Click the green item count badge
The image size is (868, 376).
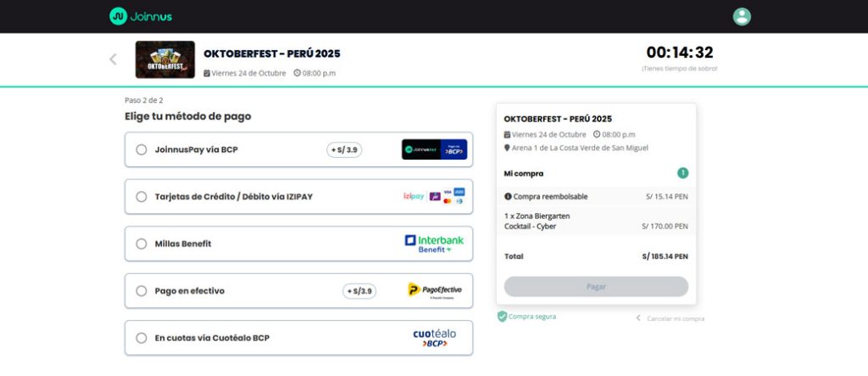point(683,173)
